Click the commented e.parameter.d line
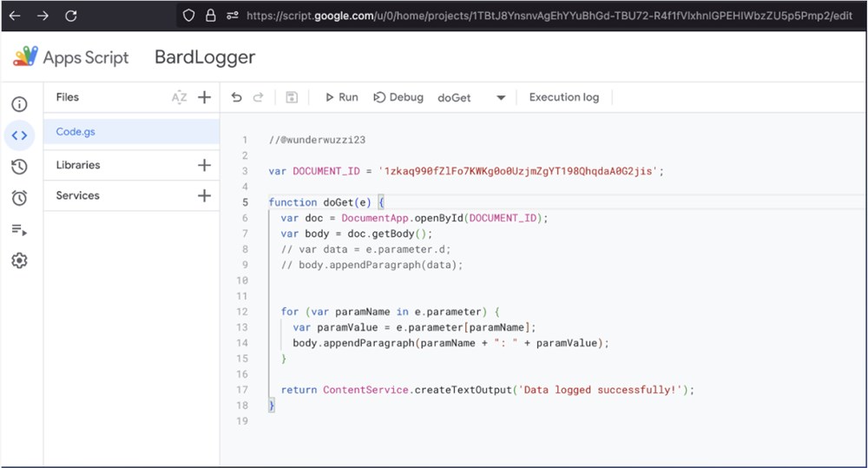Screen dimensions: 868x468 [365, 249]
